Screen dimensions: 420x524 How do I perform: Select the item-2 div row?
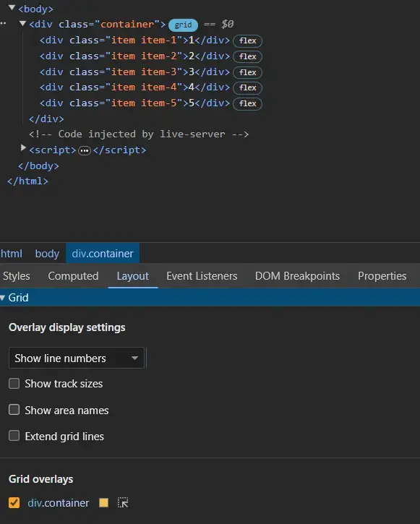tap(134, 56)
